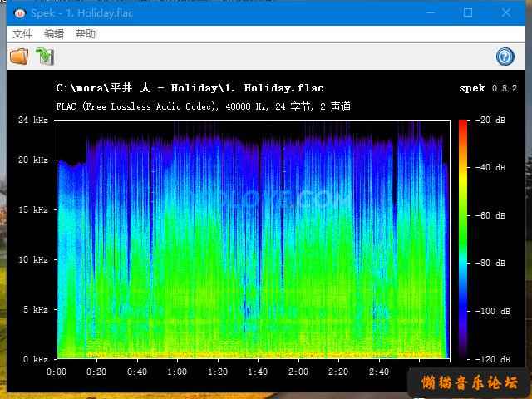Click the file path text Holiday.flac

[x=190, y=88]
